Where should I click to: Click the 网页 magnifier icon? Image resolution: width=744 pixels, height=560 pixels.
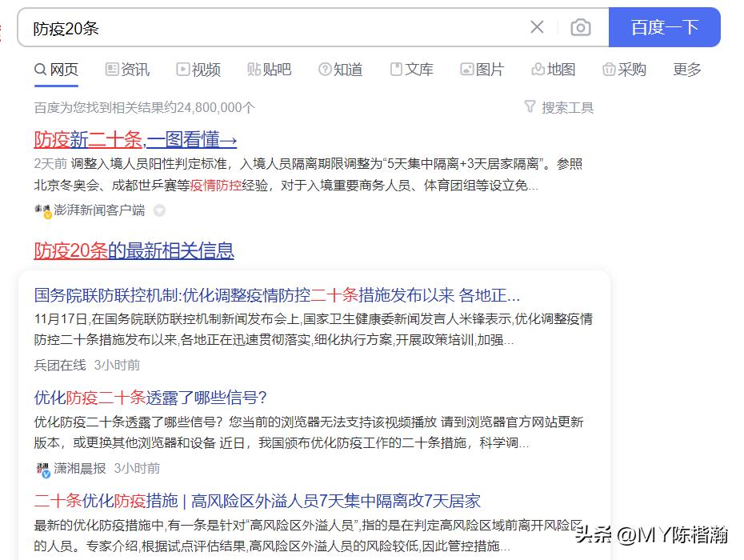(x=38, y=69)
